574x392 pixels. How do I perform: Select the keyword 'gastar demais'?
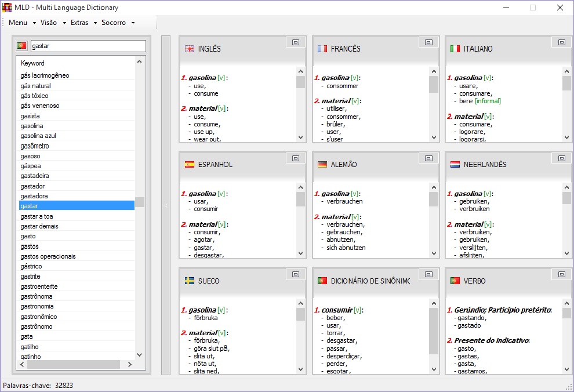(x=39, y=226)
